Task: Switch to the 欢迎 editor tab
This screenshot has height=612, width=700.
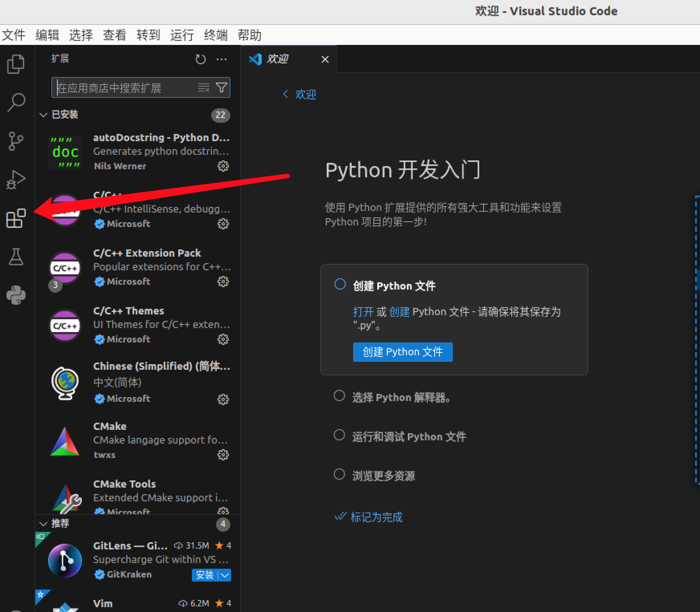Action: [x=289, y=59]
